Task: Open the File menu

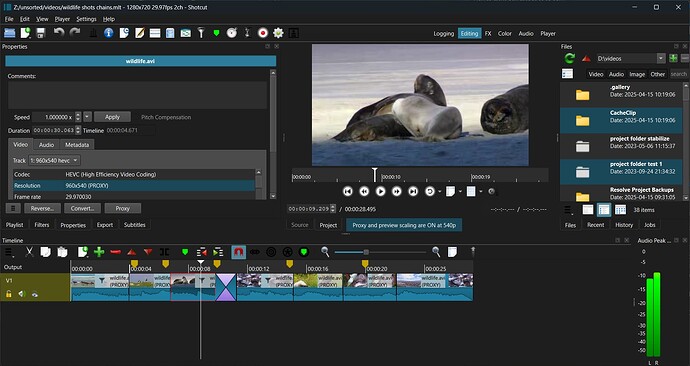Action: coord(9,19)
